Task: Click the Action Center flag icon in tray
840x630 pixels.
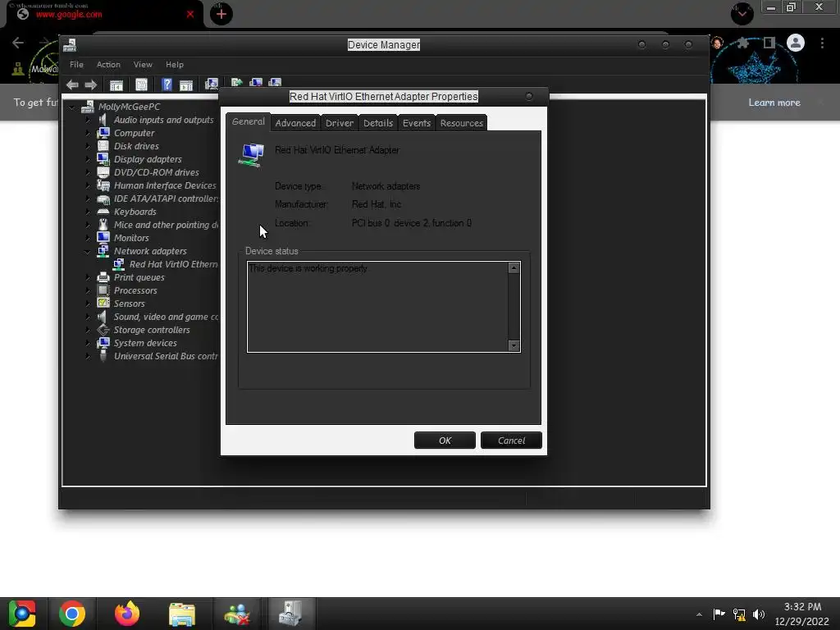Action: pos(719,614)
